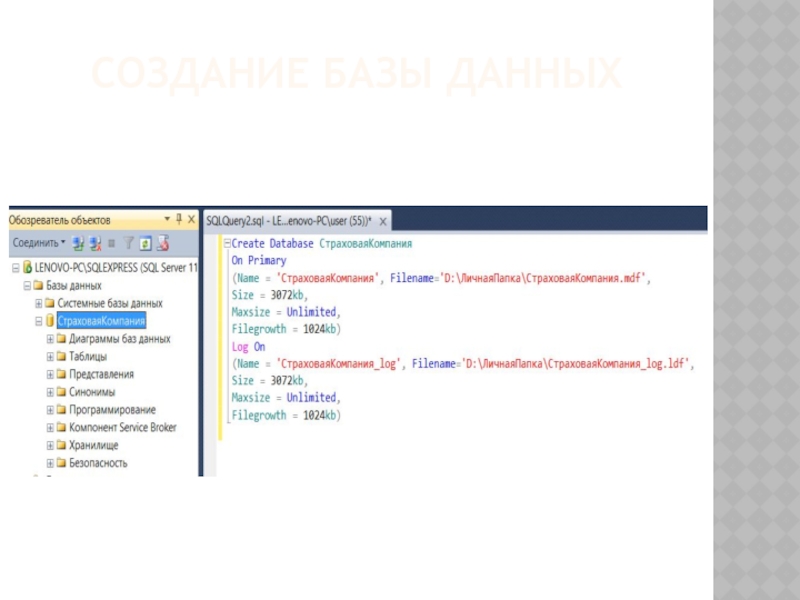
Task: Collapse the СтраховаяКомпания database node
Action: [x=39, y=321]
